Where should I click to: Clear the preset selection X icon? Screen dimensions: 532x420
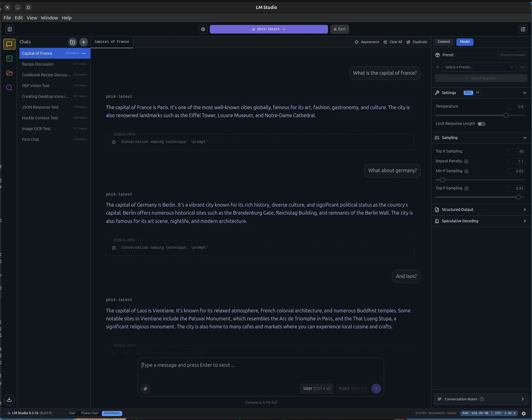tap(438, 67)
